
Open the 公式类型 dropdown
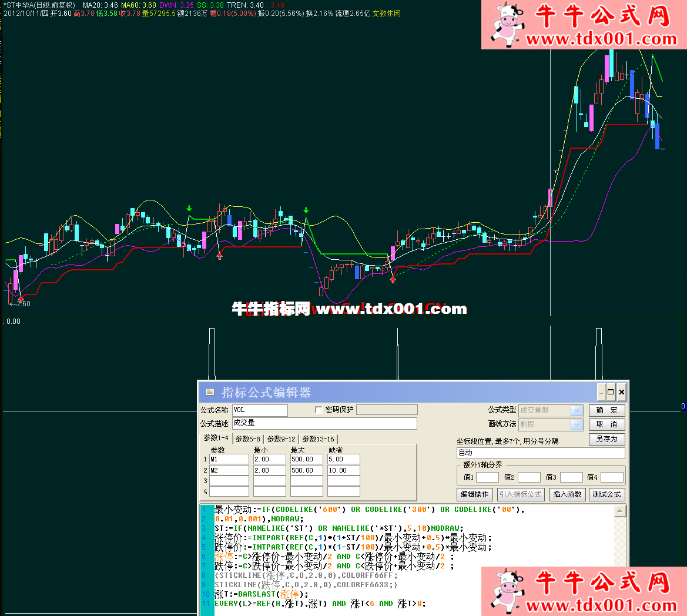(x=577, y=410)
